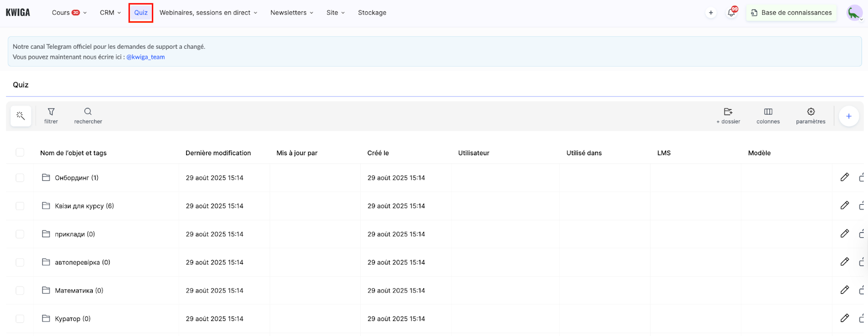Add a new dossier folder
The image size is (868, 336).
coord(728,115)
